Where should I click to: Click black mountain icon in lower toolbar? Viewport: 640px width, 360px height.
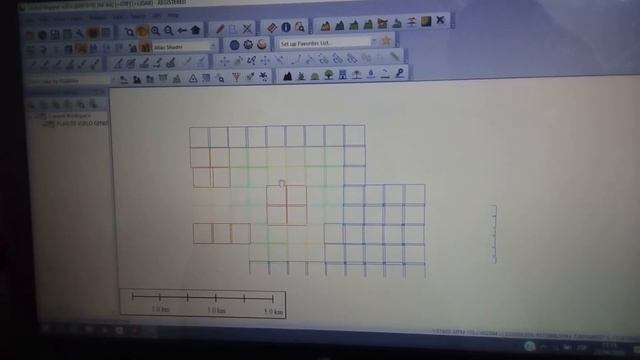pos(287,76)
